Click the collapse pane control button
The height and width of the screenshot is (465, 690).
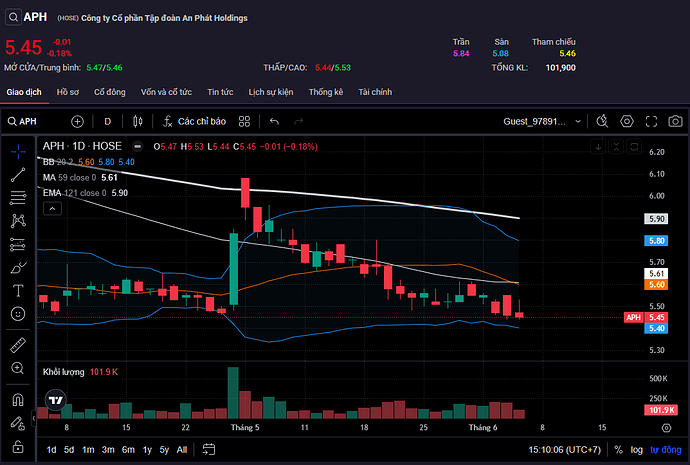pos(616,147)
